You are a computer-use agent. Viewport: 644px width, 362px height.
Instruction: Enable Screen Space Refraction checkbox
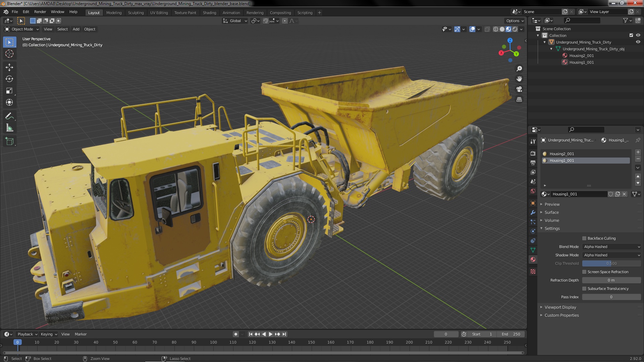coord(584,272)
